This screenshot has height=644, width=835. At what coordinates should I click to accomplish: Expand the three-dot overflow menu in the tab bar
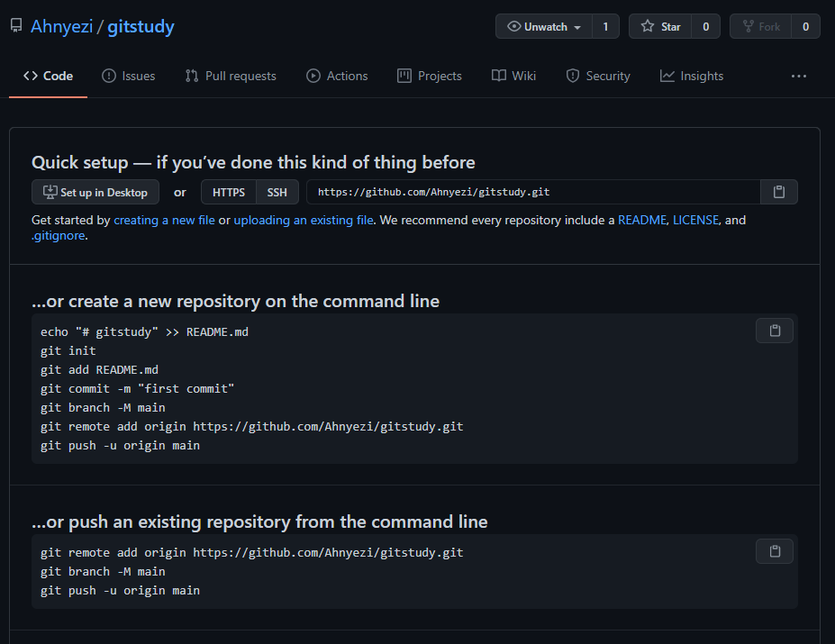click(799, 77)
